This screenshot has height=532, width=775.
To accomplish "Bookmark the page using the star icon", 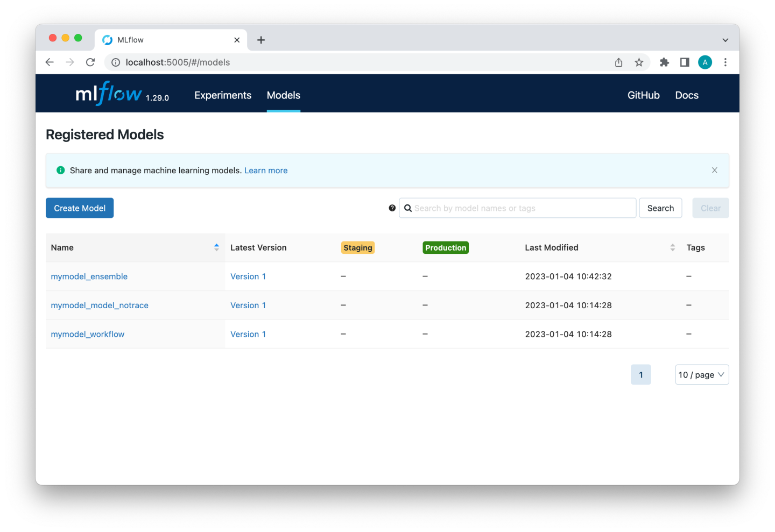I will (639, 62).
